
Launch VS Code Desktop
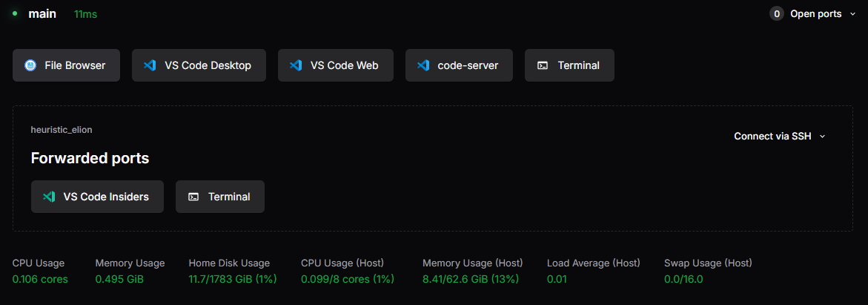coord(199,65)
